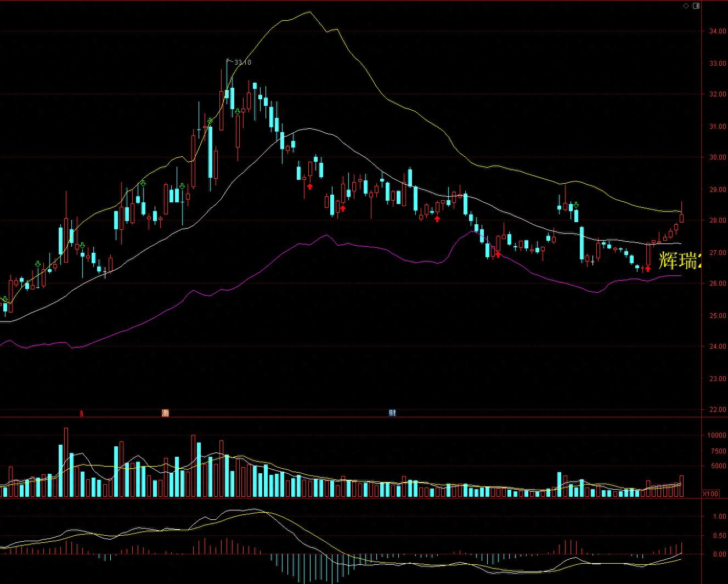Click the 25.00 price axis label

(717, 315)
